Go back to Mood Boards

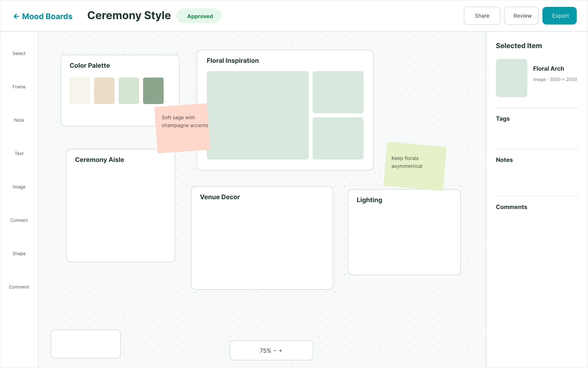(43, 16)
